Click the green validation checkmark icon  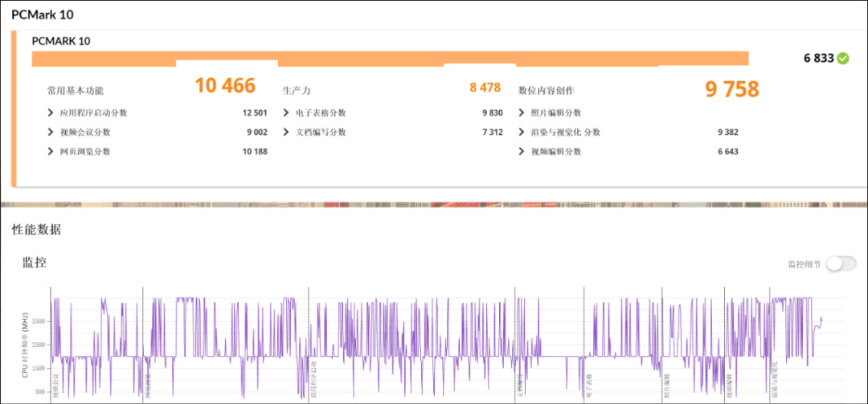coord(842,58)
